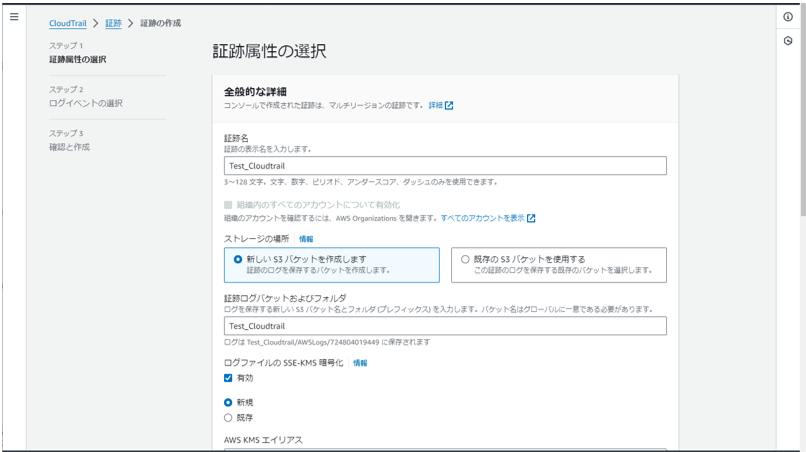Open the info panel icon
The height and width of the screenshot is (452, 806).
pos(788,17)
